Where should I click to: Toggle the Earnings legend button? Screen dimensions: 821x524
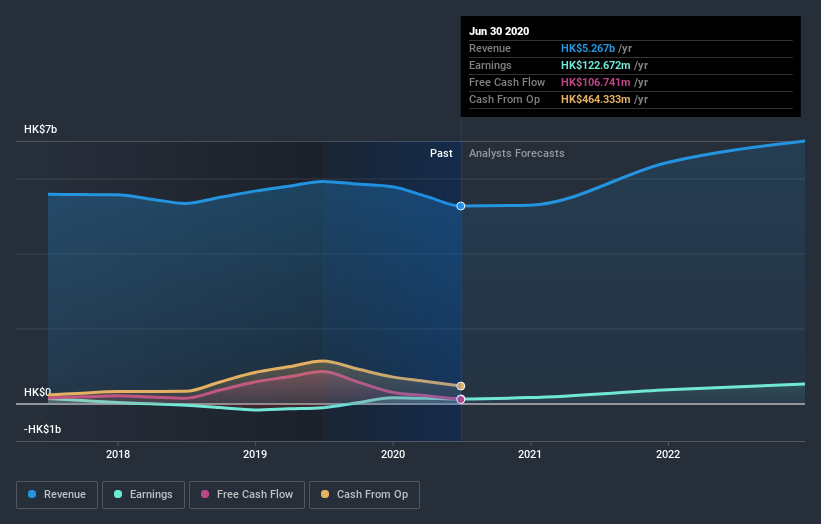pos(143,495)
